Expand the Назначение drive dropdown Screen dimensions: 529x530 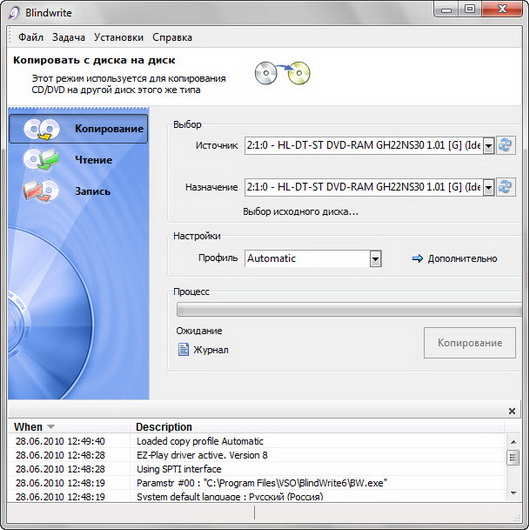click(x=488, y=187)
